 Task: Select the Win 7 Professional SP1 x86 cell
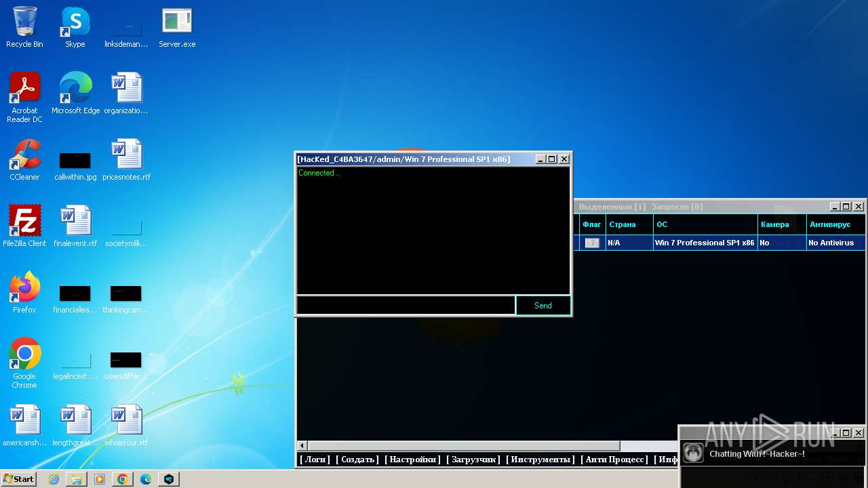[705, 243]
